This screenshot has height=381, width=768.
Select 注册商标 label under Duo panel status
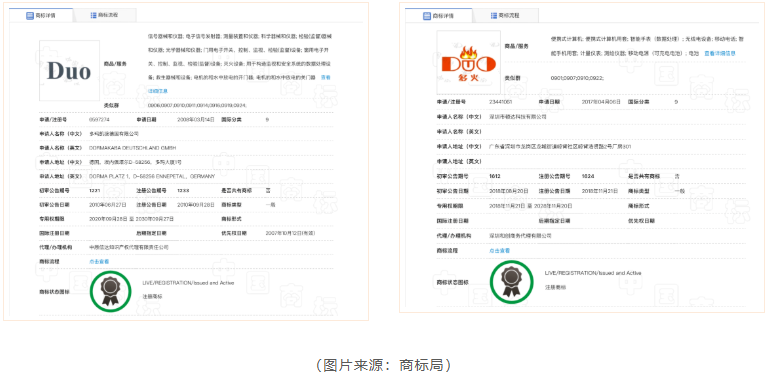tap(152, 297)
